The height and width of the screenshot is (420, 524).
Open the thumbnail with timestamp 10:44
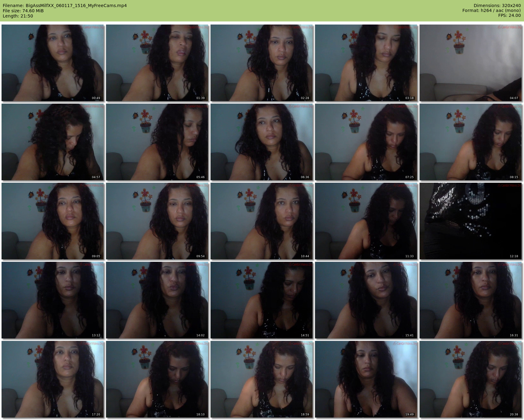coord(262,221)
